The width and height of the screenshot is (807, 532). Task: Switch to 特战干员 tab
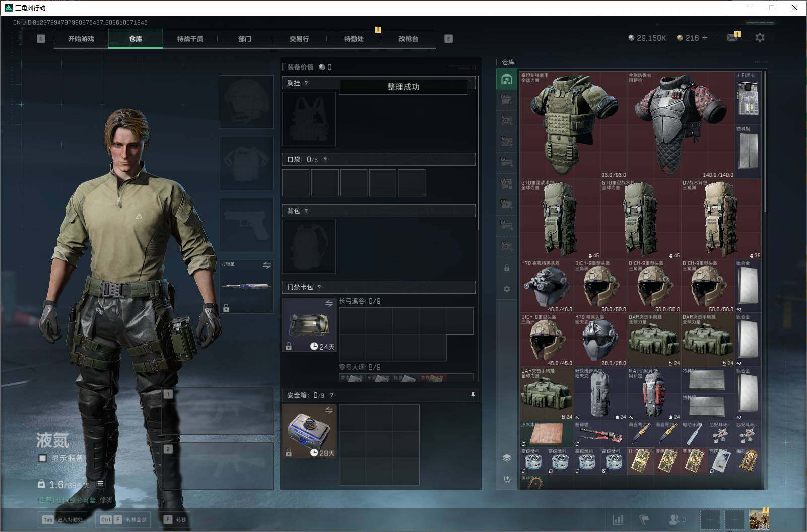tap(190, 39)
